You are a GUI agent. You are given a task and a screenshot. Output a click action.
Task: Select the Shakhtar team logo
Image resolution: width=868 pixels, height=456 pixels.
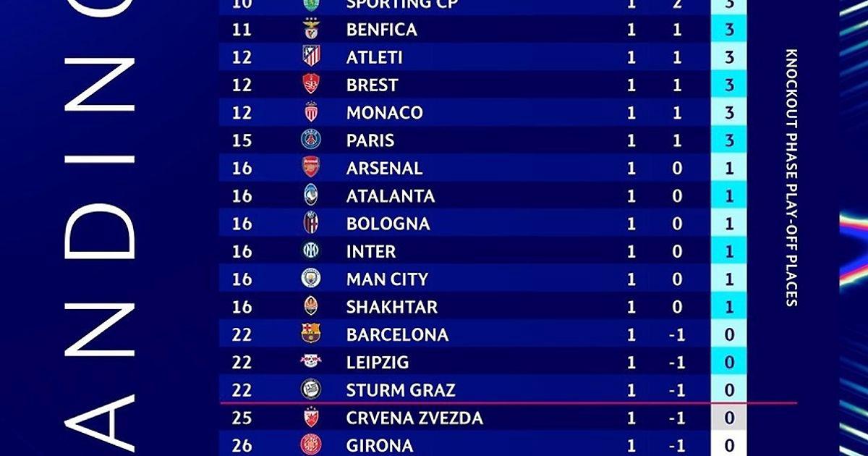[x=311, y=307]
